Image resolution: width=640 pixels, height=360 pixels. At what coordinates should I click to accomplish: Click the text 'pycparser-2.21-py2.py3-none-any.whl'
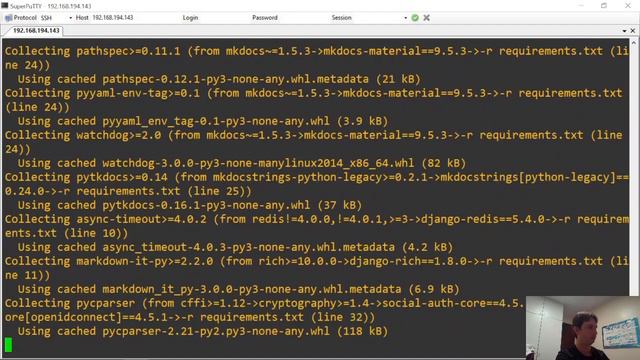coord(216,331)
